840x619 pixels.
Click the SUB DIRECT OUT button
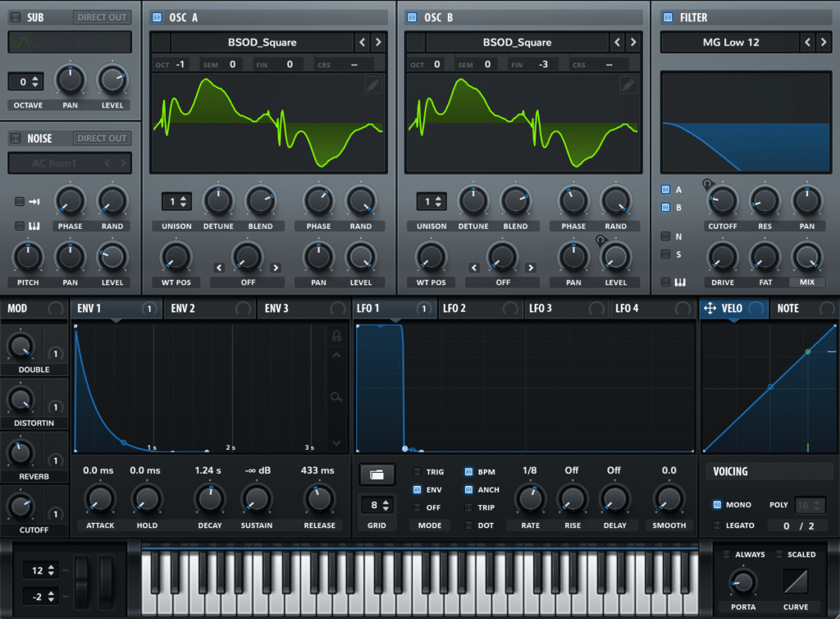(102, 17)
